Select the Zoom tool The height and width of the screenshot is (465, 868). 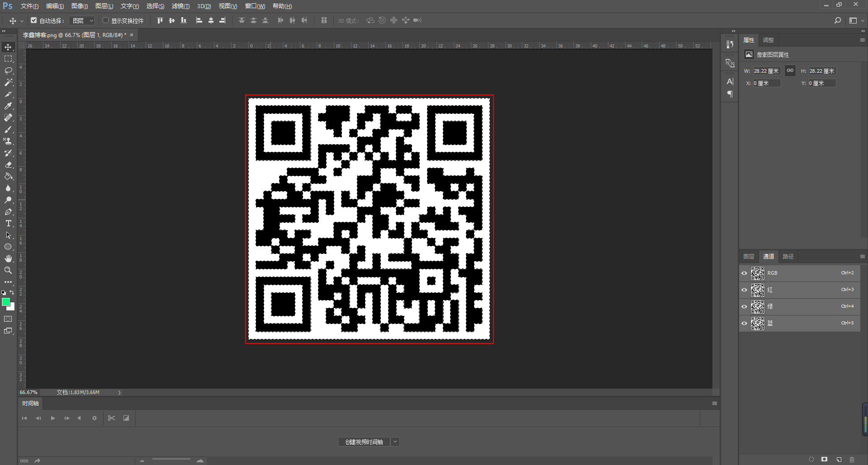tap(8, 270)
